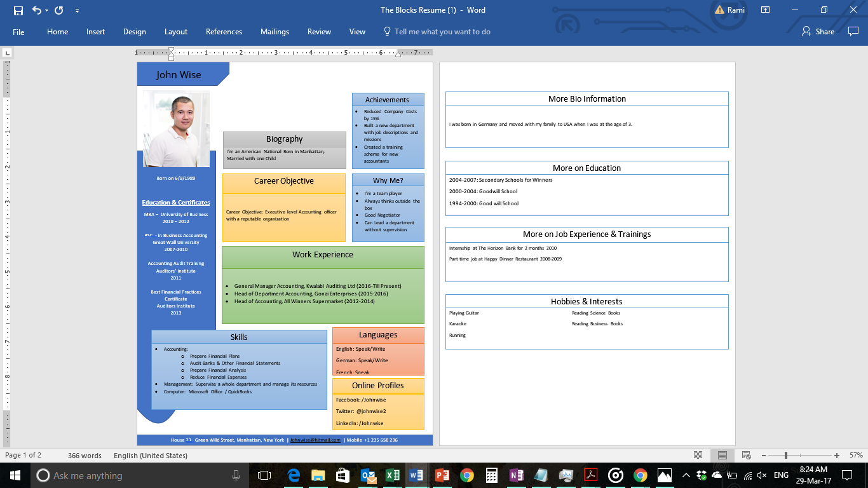Screen dimensions: 868x488
Task: Click Page 1 of 2 in status bar
Action: 23,456
